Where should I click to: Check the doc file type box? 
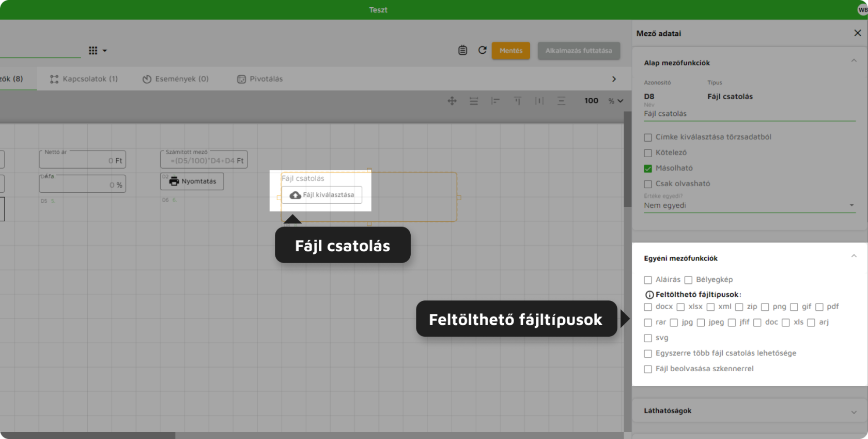click(757, 323)
